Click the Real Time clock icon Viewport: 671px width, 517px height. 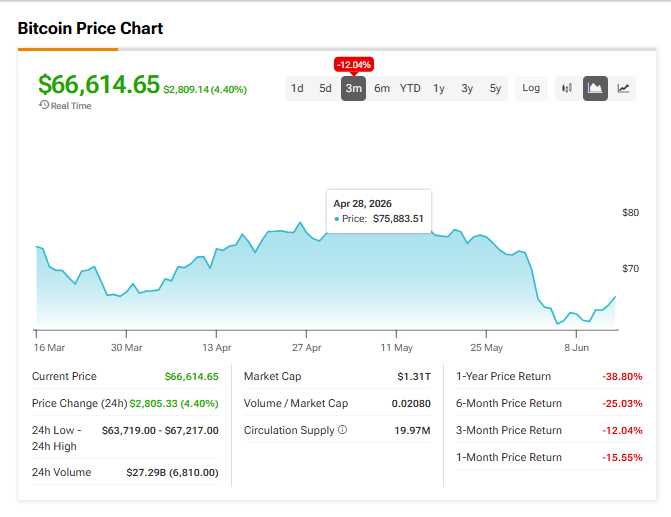click(x=44, y=105)
